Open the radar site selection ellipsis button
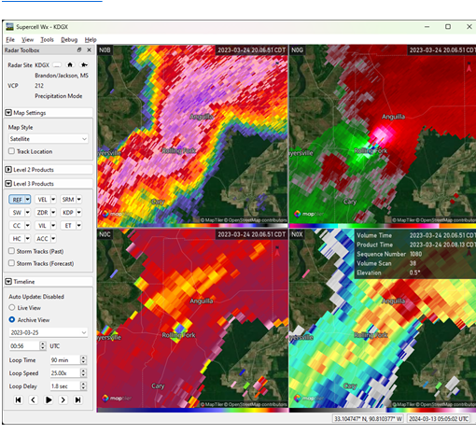This screenshot has height=448, width=476. coord(57,65)
